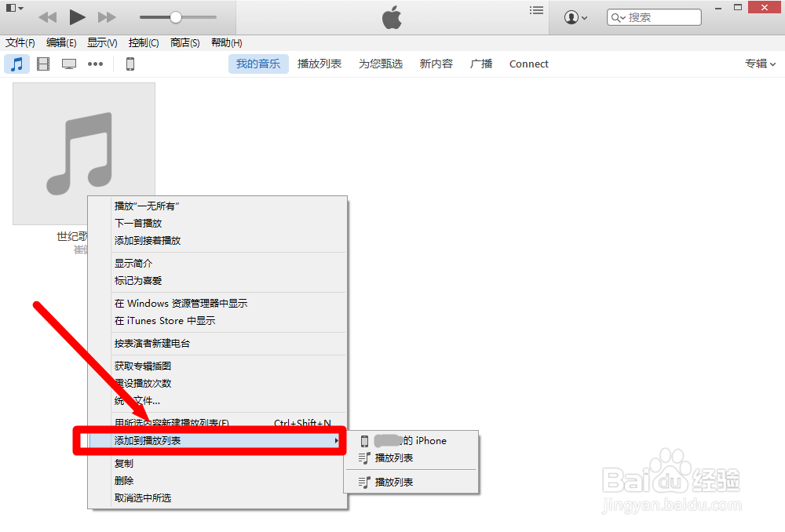The height and width of the screenshot is (532, 785).
Task: Open the 文件 menu
Action: (20, 42)
